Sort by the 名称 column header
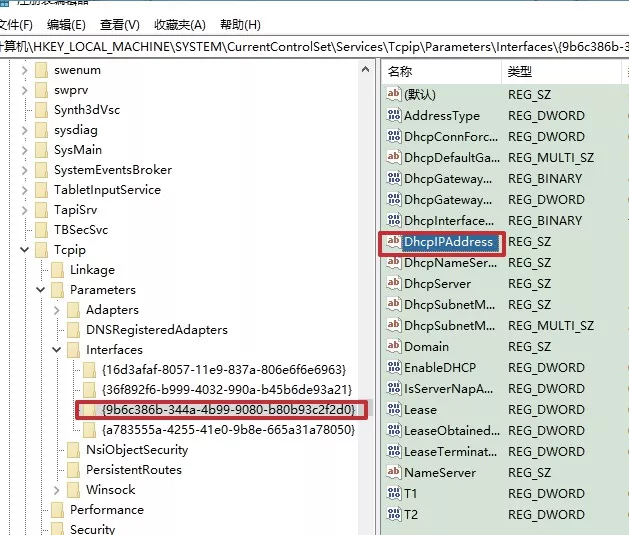 pos(440,72)
